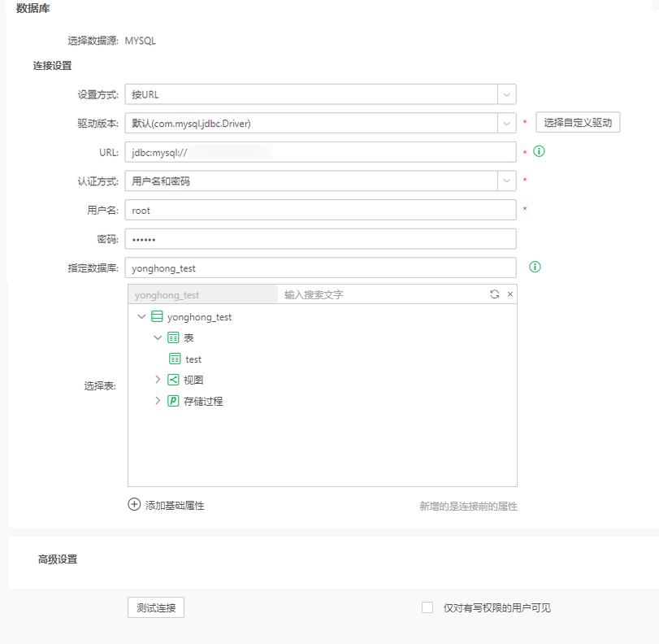Open the 设置方式 dropdown
Screen dimensions: 659x644
coord(507,94)
